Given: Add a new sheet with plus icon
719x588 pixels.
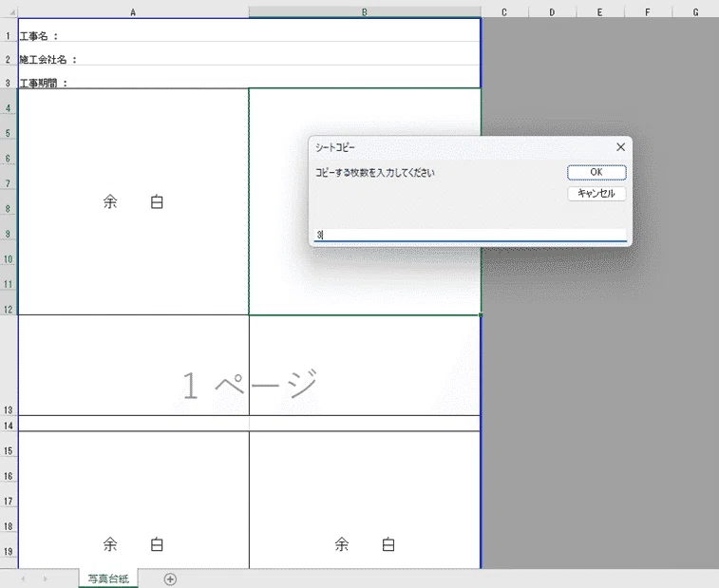Looking at the screenshot, I should [170, 579].
